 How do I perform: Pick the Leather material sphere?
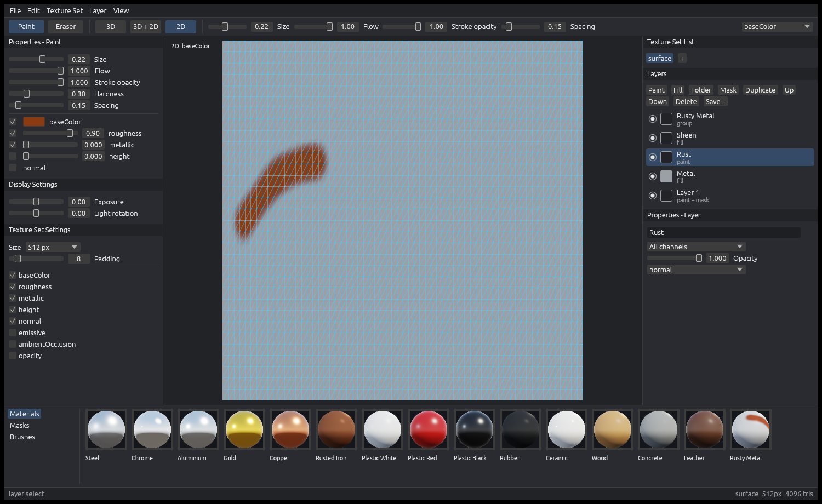pyautogui.click(x=705, y=429)
